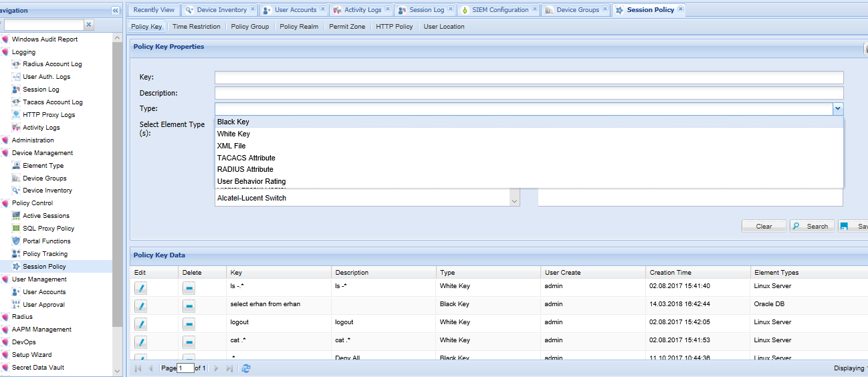Select 'Black Key' from the Type dropdown list
868x377 pixels.
233,122
